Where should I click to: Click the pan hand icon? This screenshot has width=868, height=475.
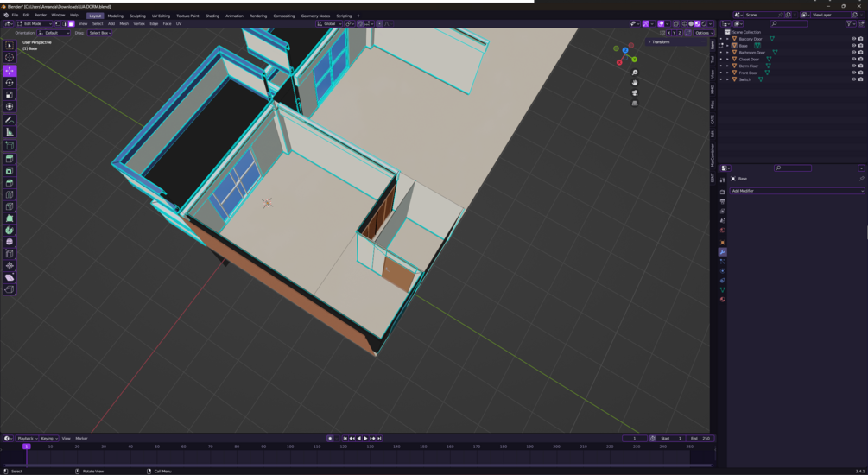(x=635, y=83)
